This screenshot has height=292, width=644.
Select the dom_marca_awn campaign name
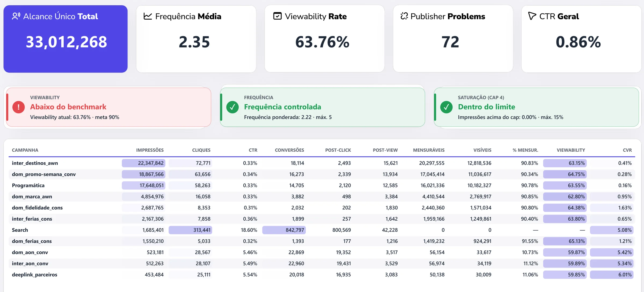[x=32, y=196]
